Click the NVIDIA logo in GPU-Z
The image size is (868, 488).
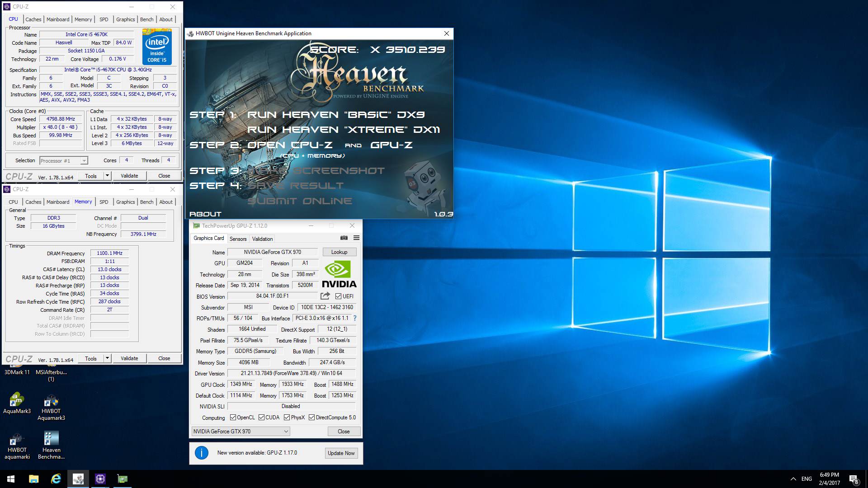[x=339, y=275]
